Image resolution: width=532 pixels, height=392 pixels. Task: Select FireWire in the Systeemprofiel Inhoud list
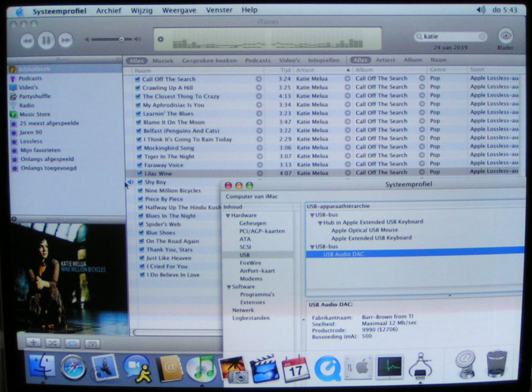(250, 263)
